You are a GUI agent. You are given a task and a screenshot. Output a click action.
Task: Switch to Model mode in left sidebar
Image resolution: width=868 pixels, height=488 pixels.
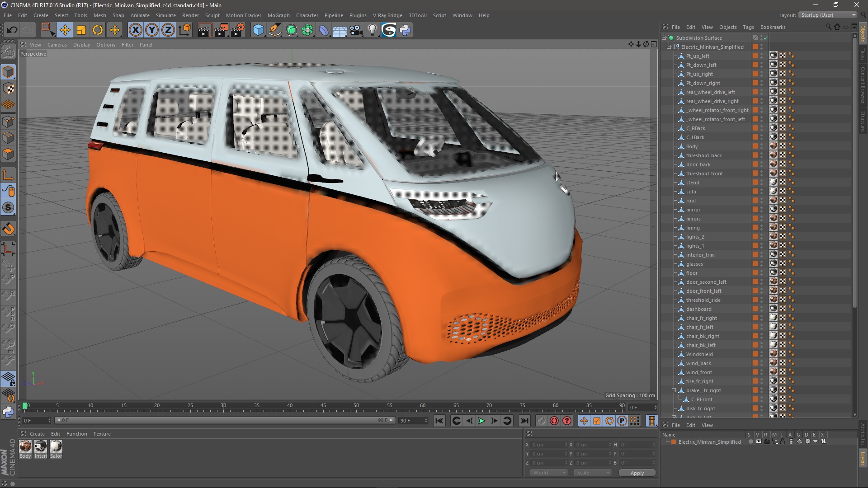point(8,72)
